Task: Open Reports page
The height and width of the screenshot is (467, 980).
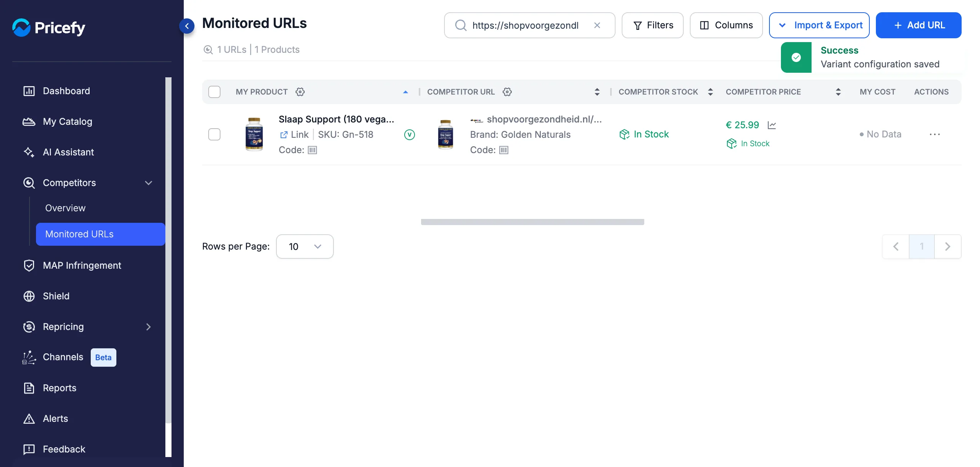Action: (x=59, y=388)
